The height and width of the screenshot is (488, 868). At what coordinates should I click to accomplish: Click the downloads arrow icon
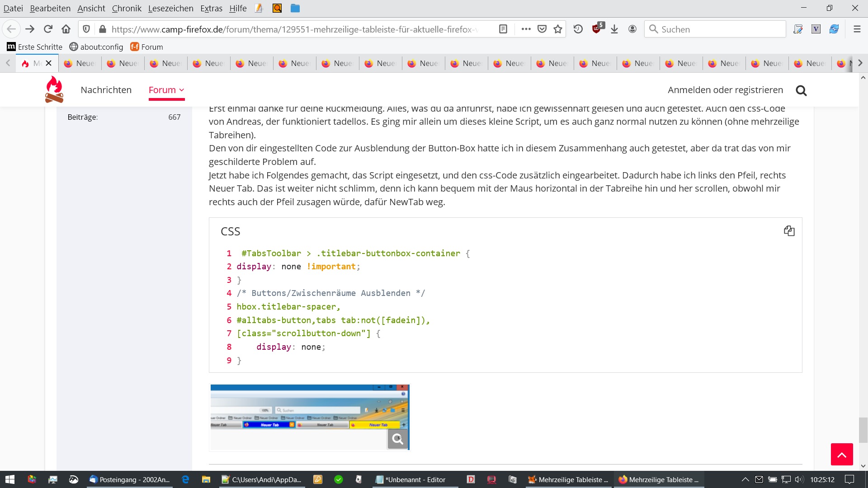pyautogui.click(x=614, y=29)
